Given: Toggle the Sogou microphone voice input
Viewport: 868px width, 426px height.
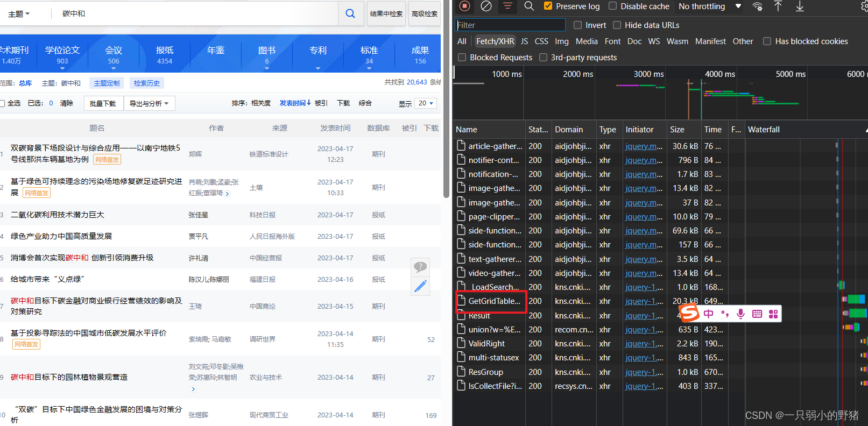Looking at the screenshot, I should (x=740, y=314).
